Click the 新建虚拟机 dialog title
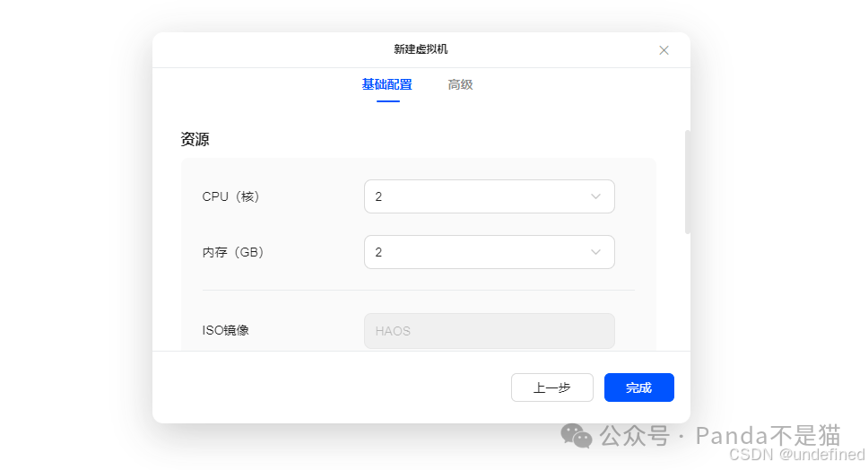This screenshot has height=470, width=868. (421, 49)
